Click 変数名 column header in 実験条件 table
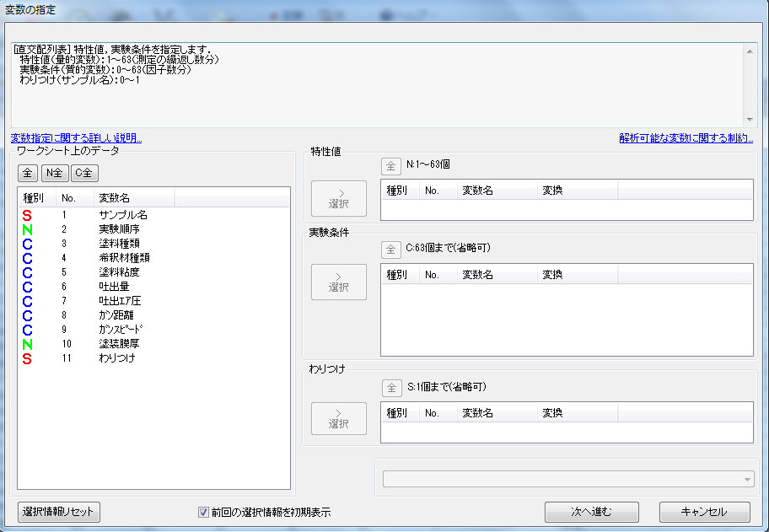 pyautogui.click(x=497, y=275)
